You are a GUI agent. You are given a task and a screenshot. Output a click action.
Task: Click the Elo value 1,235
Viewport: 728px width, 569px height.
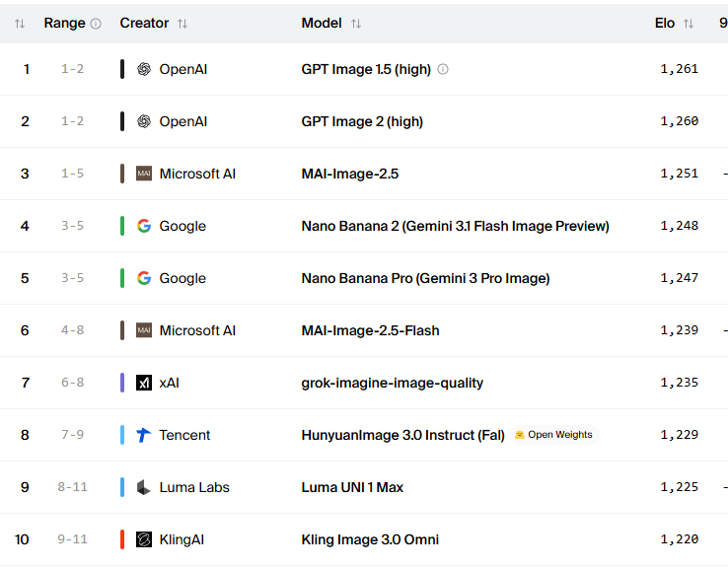pos(680,383)
